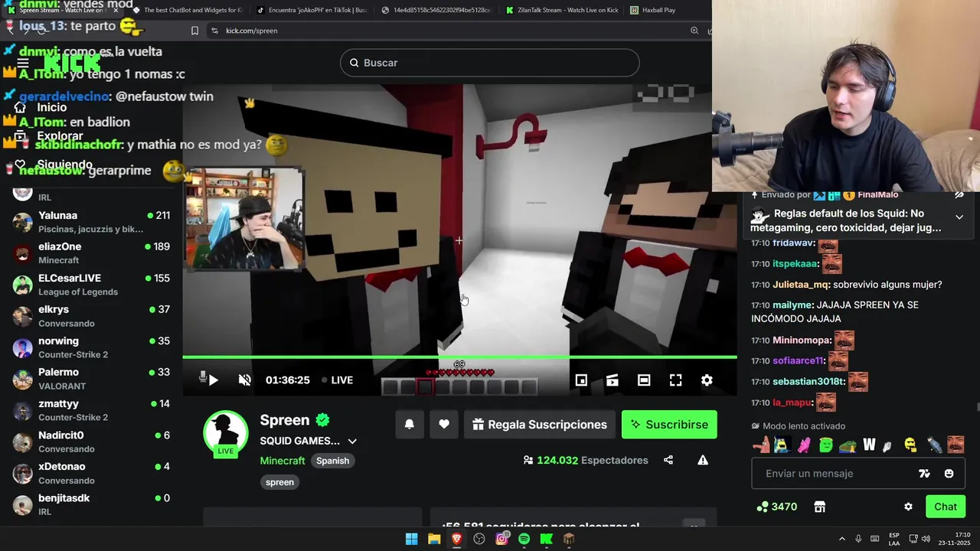Image resolution: width=980 pixels, height=551 pixels.
Task: Open video player settings gear
Action: [707, 380]
